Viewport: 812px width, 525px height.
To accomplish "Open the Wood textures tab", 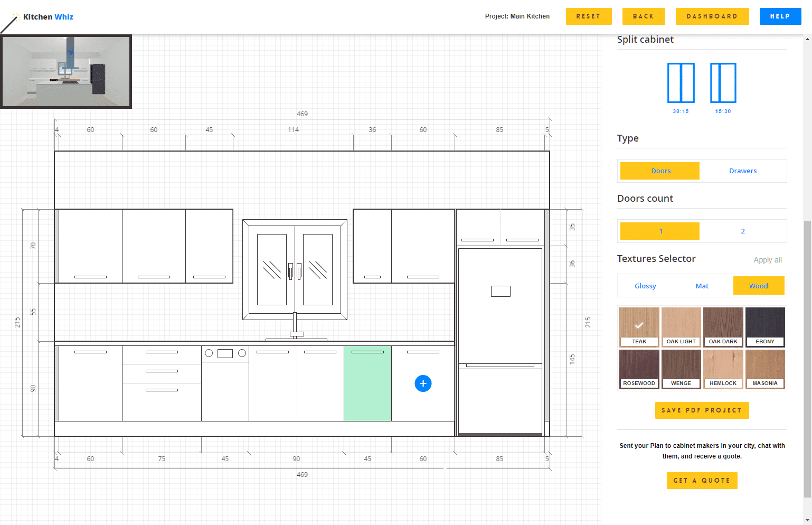I will point(758,286).
